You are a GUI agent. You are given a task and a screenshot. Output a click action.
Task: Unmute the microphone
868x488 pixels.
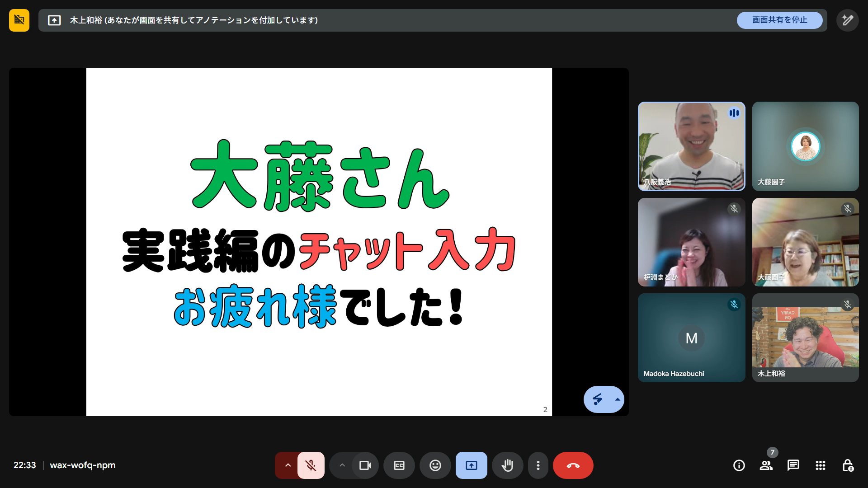coord(311,465)
